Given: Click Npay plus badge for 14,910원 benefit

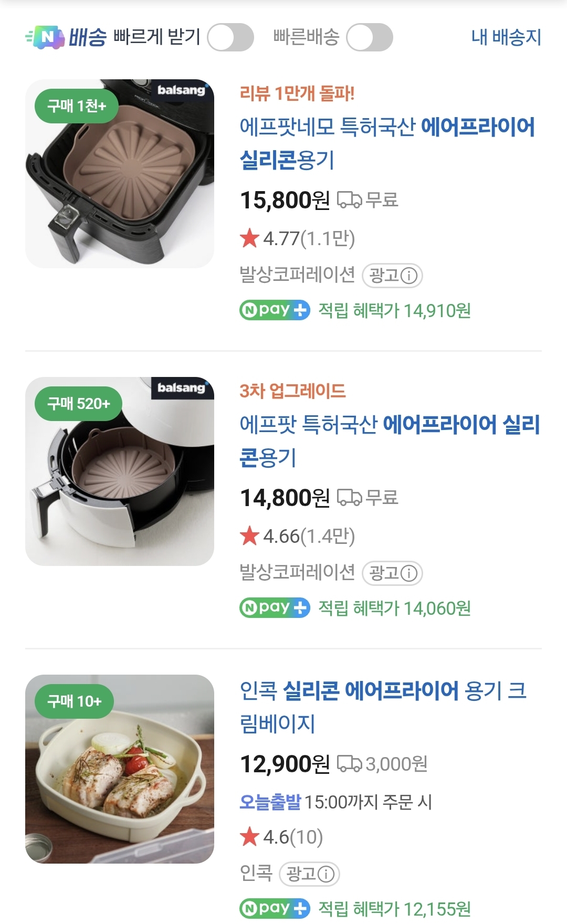Looking at the screenshot, I should pos(275,310).
